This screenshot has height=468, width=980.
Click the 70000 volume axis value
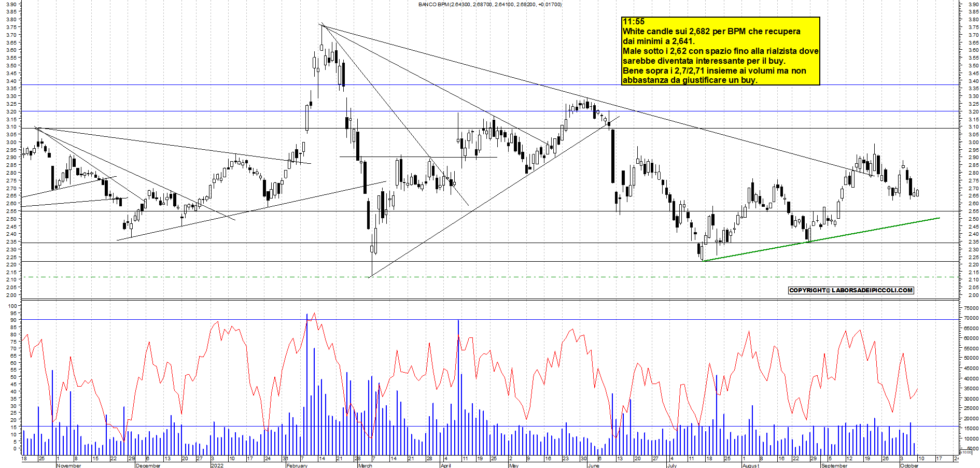click(x=971, y=318)
